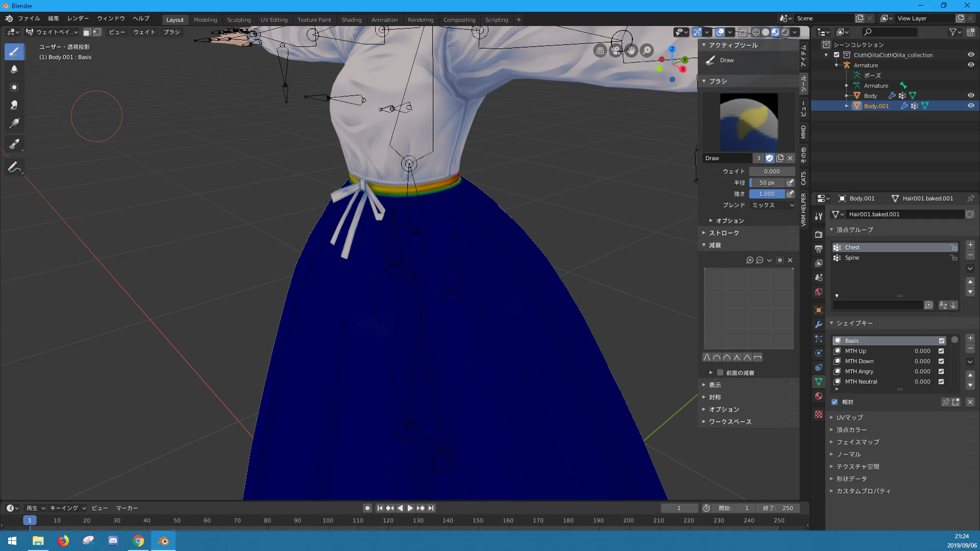Toggle lock on Spine vertex group
This screenshot has height=551, width=980.
(953, 258)
